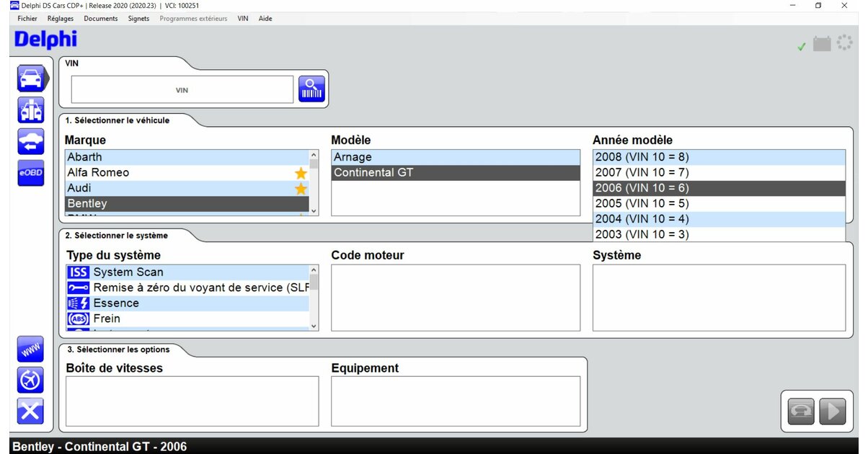868x454 pixels.
Task: Click the Equipement list box
Action: tap(456, 401)
